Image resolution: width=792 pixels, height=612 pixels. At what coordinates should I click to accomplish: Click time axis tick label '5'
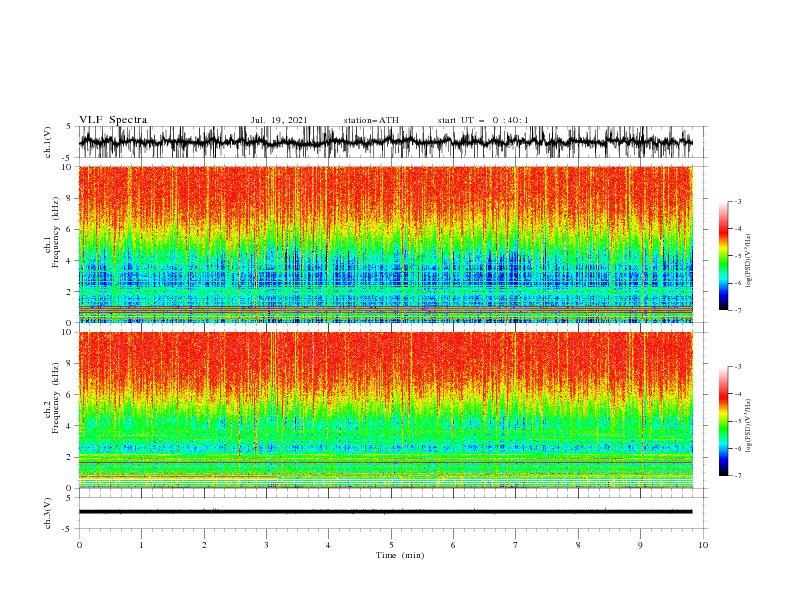point(391,545)
